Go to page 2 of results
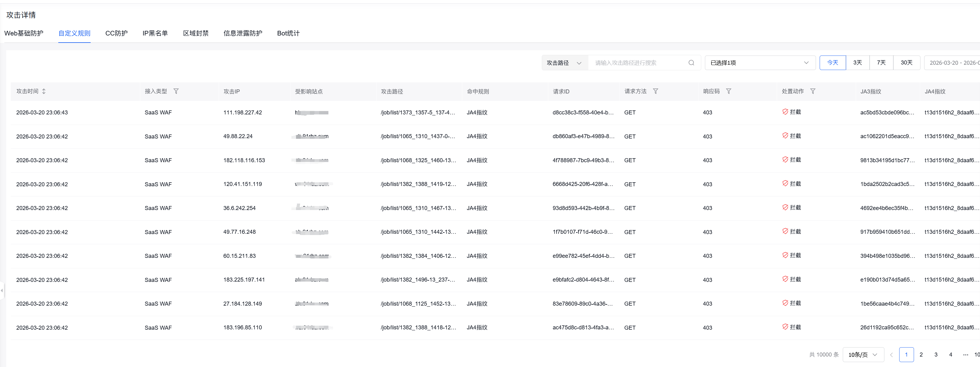This screenshot has height=367, width=980. click(x=921, y=354)
